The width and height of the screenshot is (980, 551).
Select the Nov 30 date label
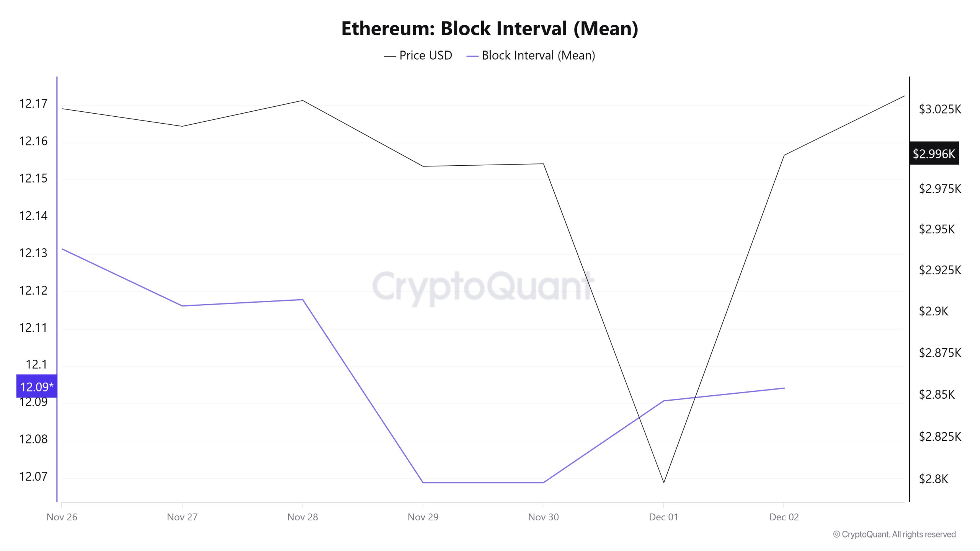(543, 517)
